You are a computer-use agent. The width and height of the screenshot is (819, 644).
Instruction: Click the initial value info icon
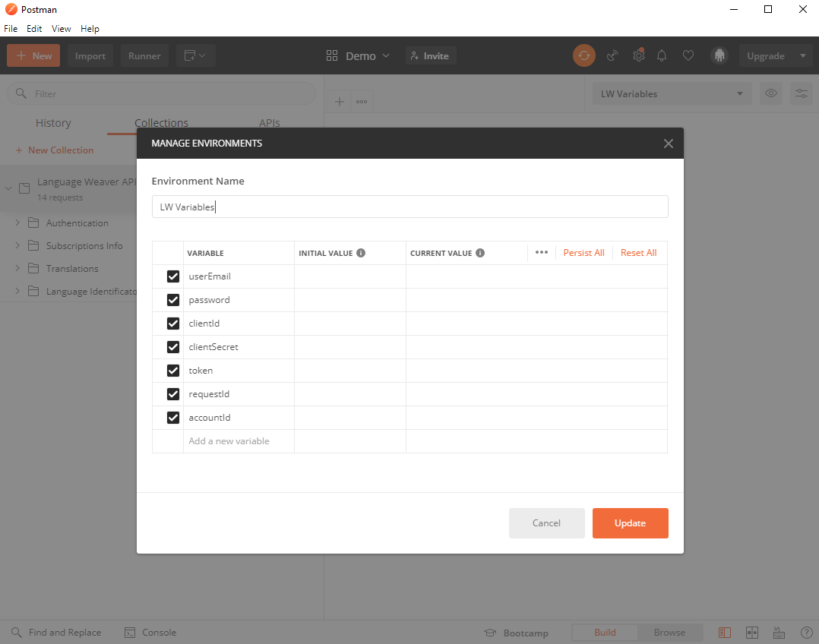click(361, 253)
